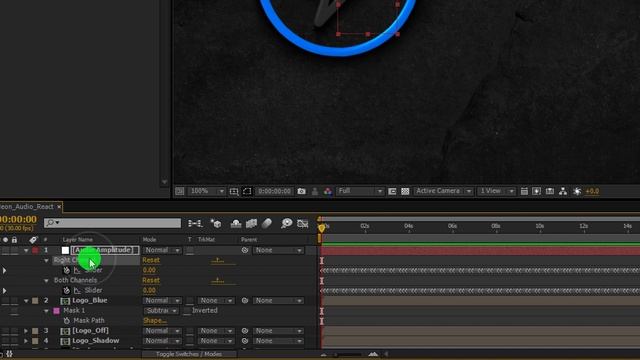Collapse the Both Channels effect group

click(x=46, y=280)
